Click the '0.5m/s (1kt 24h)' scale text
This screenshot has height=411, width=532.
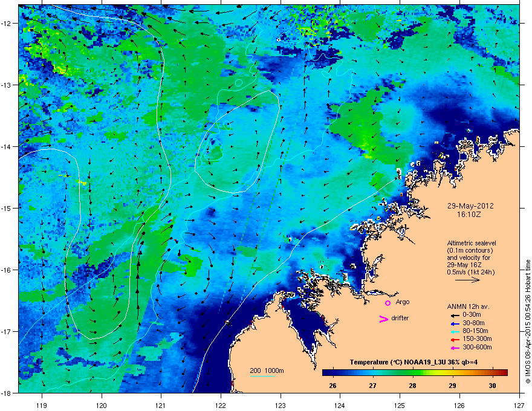pos(470,273)
